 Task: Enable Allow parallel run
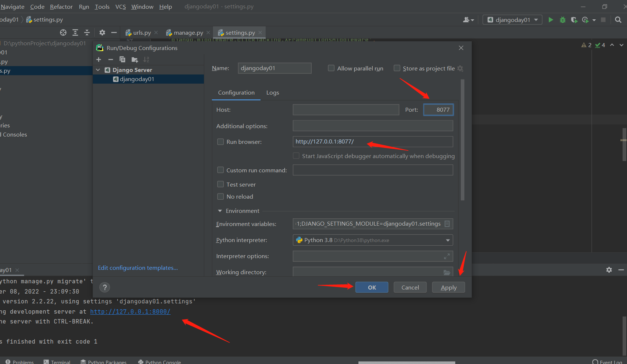click(x=331, y=68)
